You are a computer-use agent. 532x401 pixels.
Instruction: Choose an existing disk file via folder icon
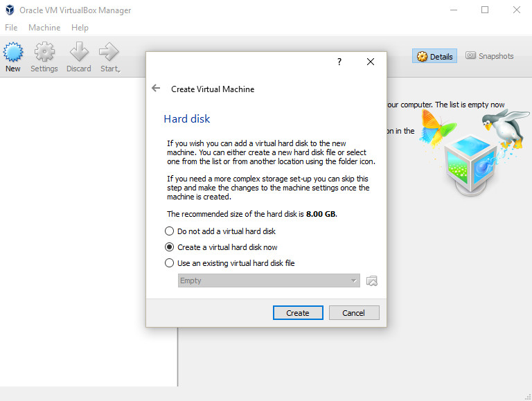click(x=372, y=281)
